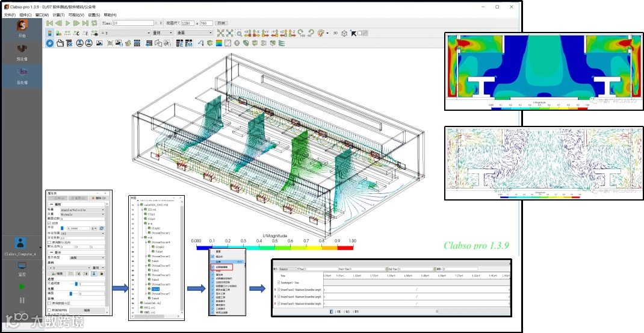Open the vector Normals dropdown
Viewport: 644px width, 333px height.
82,214
